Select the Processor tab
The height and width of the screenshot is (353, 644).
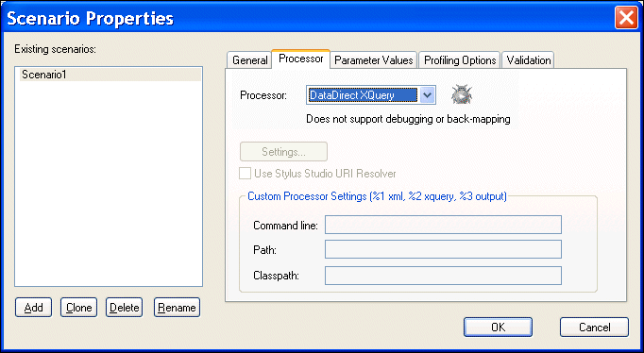pyautogui.click(x=300, y=59)
